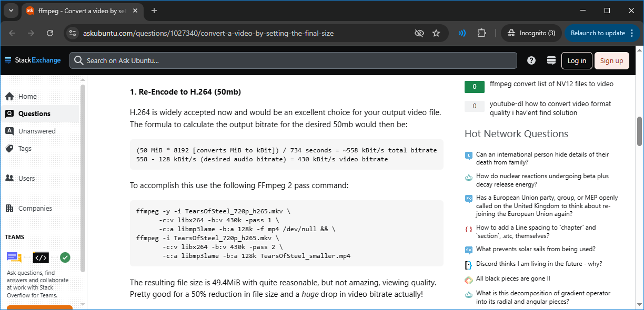This screenshot has width=644, height=310.
Task: Click the Sign up button
Action: point(611,60)
